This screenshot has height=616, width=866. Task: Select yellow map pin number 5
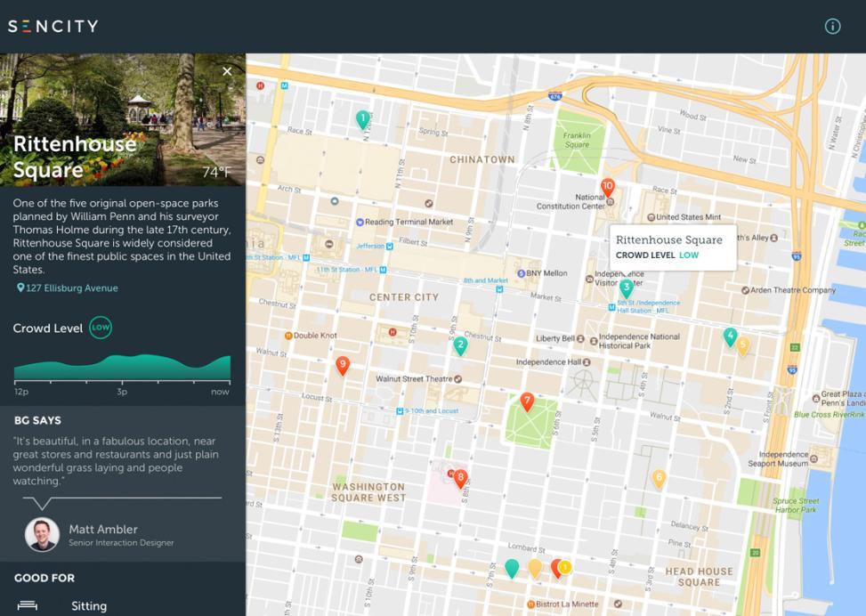tap(743, 346)
